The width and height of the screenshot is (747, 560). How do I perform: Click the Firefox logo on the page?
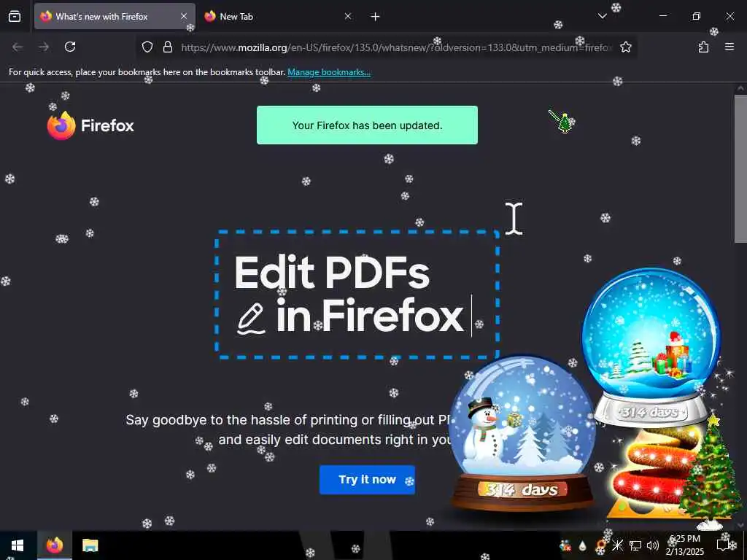tap(90, 125)
